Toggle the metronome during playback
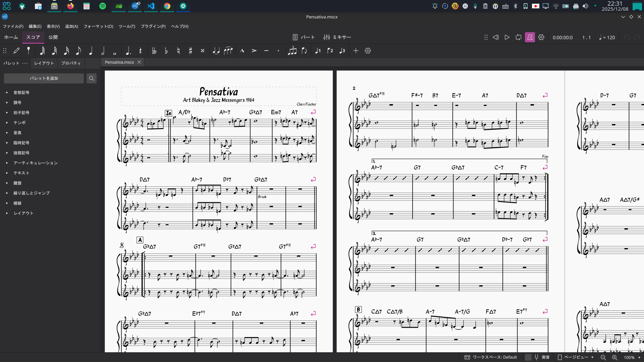The image size is (644, 362). coord(530,37)
